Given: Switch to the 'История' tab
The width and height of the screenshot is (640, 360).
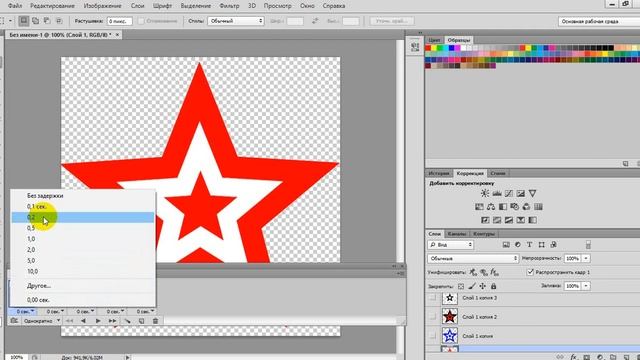Looking at the screenshot, I should 438,173.
